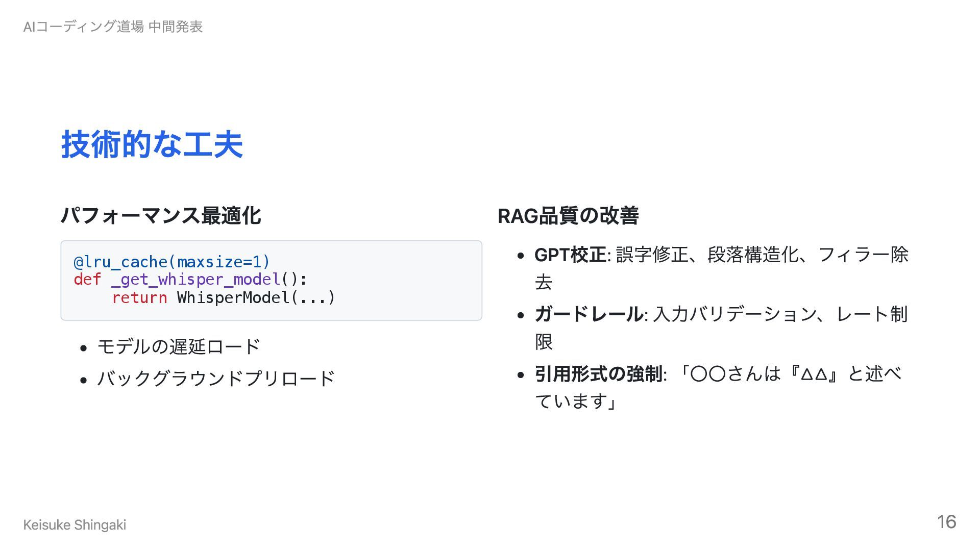This screenshot has height=551, width=980.
Task: Click the モデルの遅延ロード bullet
Action: (x=179, y=346)
